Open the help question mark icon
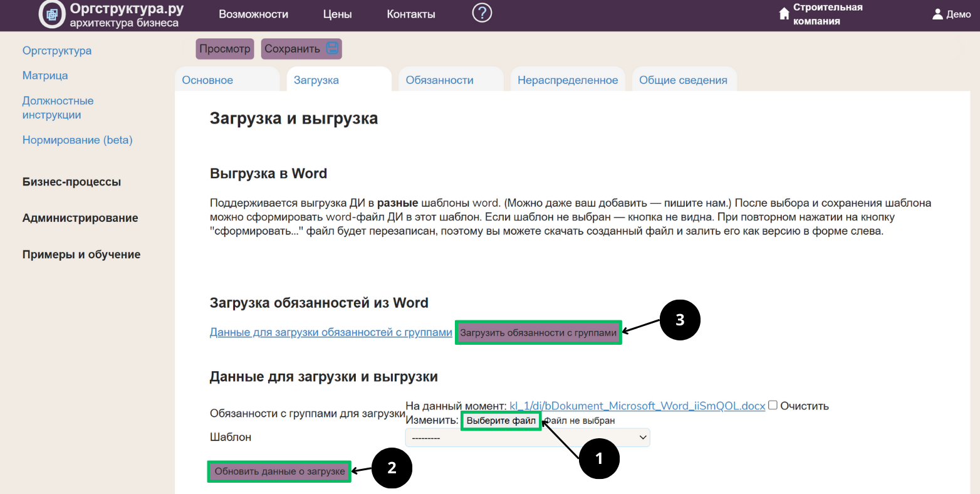Screen dimensions: 980x494 tap(482, 13)
